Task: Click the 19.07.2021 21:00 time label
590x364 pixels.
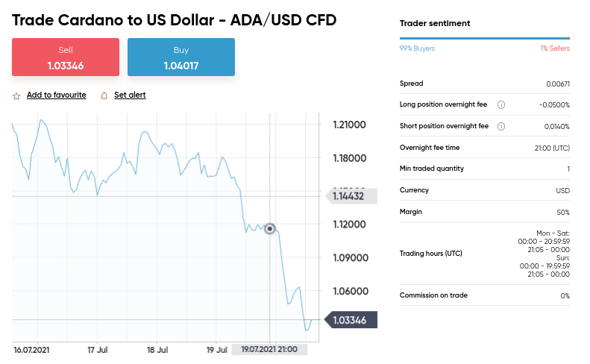Action: 269,349
